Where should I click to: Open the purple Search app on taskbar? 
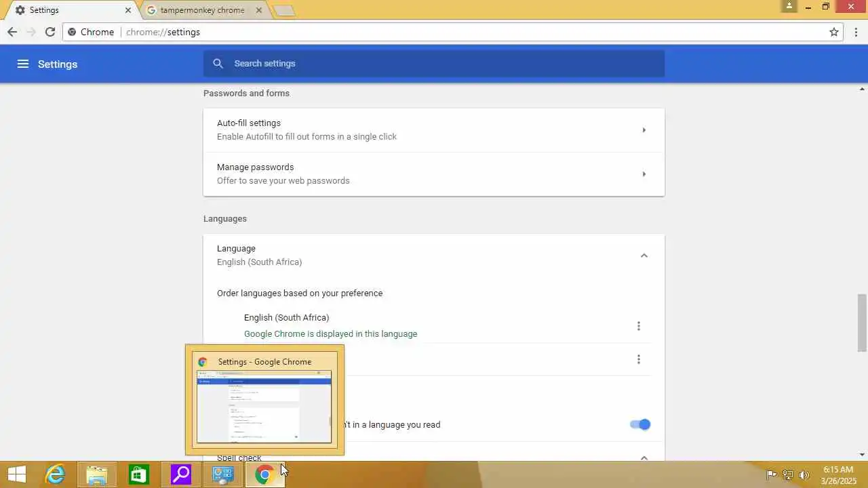click(181, 474)
